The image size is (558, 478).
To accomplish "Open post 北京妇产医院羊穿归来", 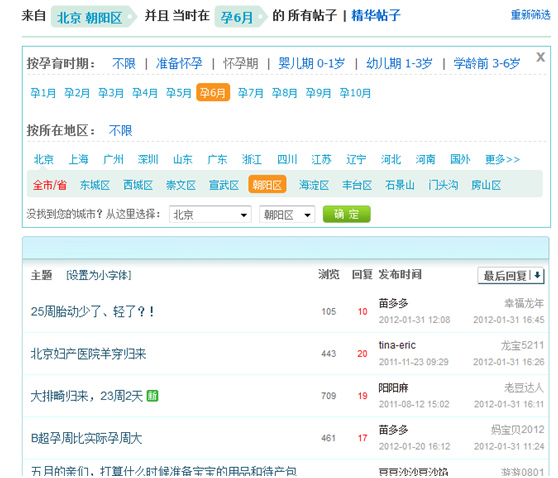I will [88, 354].
